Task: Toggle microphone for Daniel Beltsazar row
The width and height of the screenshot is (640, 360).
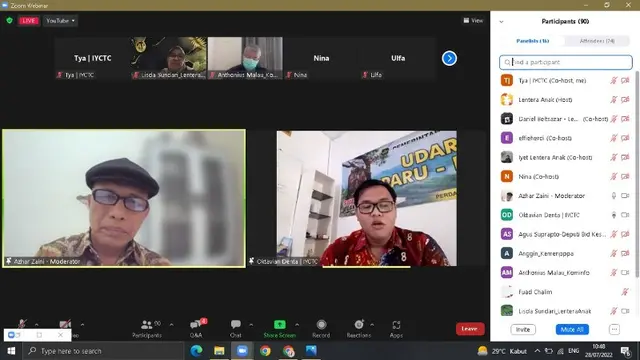Action: (613, 119)
